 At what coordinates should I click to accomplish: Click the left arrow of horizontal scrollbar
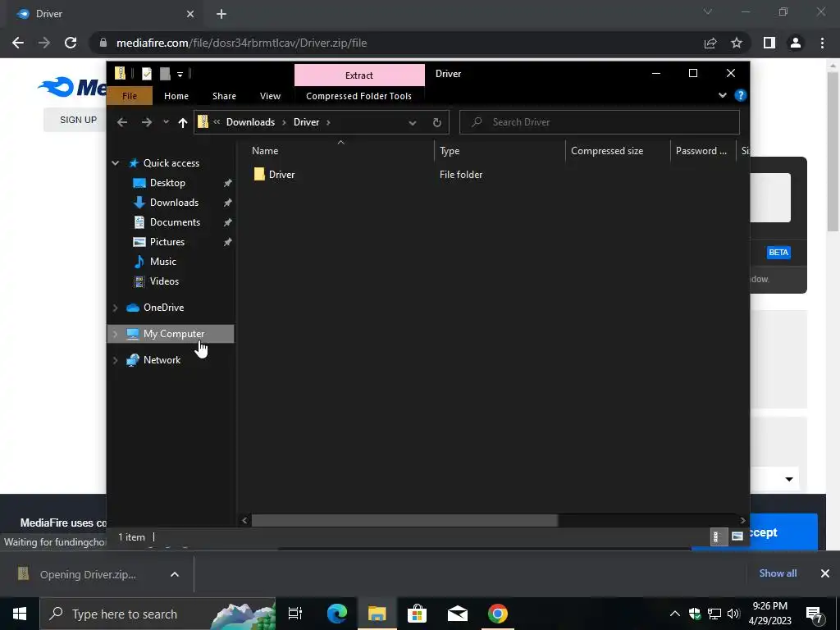244,520
